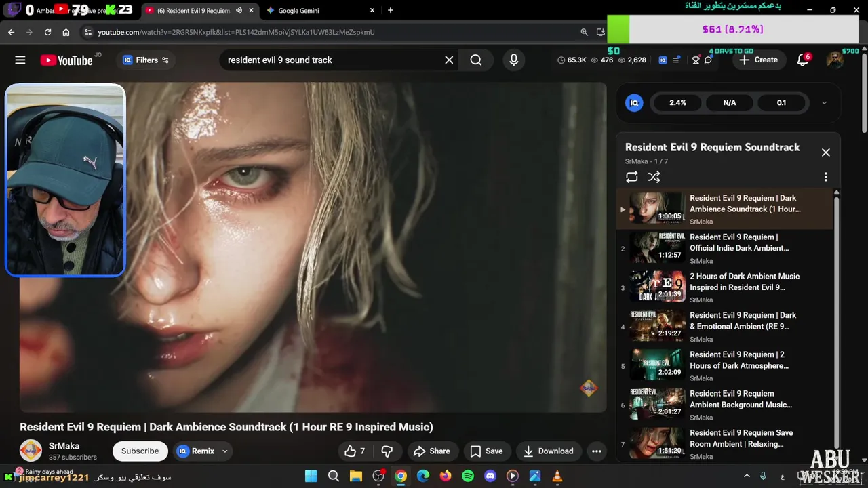Image resolution: width=868 pixels, height=488 pixels.
Task: Expand vidIQ score bar chevron
Action: (x=825, y=103)
